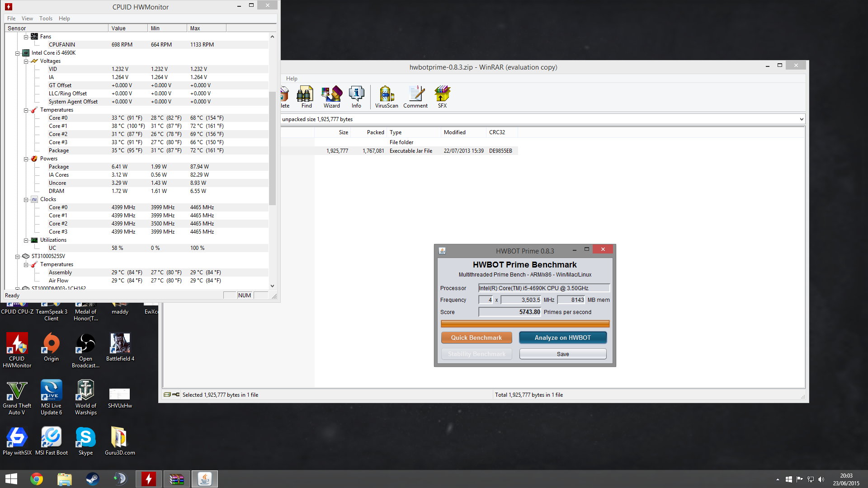Image resolution: width=868 pixels, height=488 pixels.
Task: Sort WinRAR list by Modified column
Action: click(463, 132)
